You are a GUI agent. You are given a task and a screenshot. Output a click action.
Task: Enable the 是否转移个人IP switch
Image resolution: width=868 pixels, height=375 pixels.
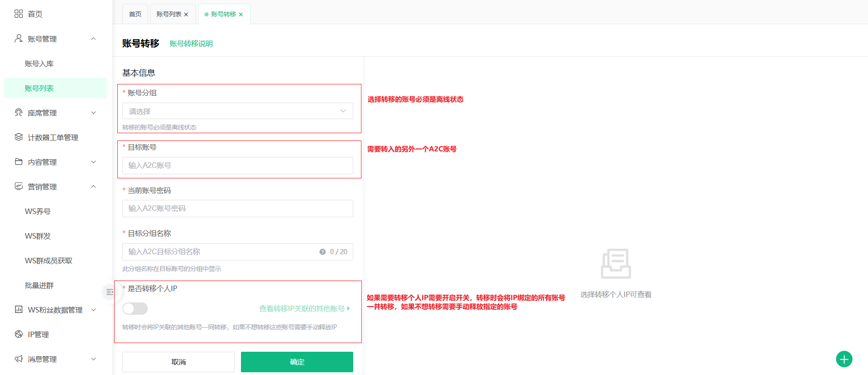coord(135,309)
